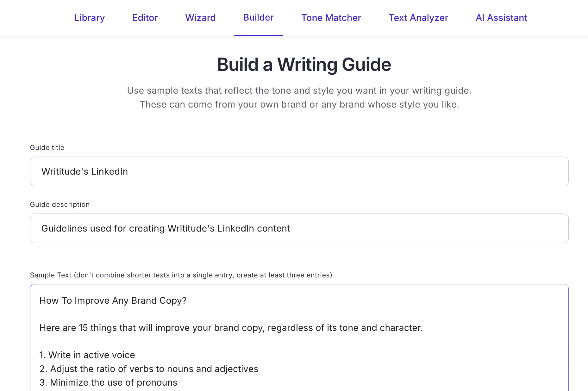Click the Build a Writing Guide heading
588x391 pixels.
(304, 65)
